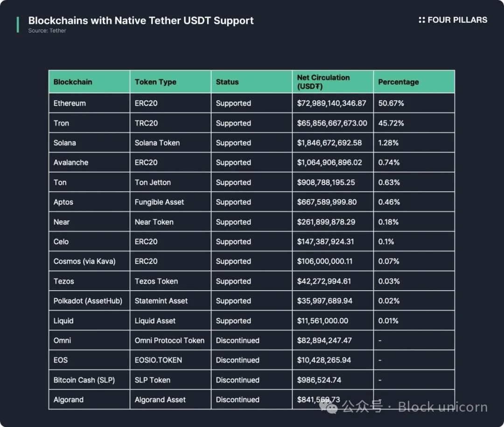Click the WeChat icon in the watermark
This screenshot has height=427, width=504.
(331, 407)
